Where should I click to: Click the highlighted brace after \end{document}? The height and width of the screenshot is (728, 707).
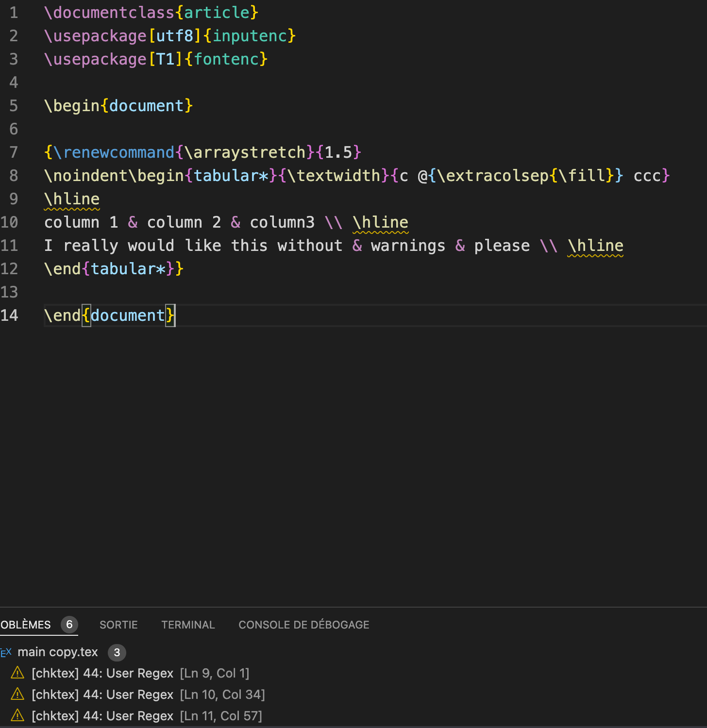(171, 315)
